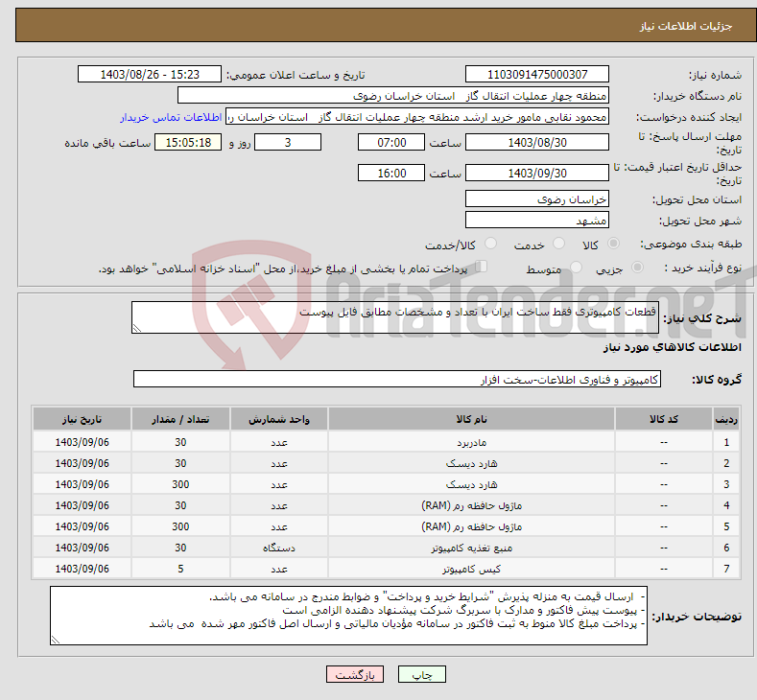Click the request creator field محمود نقابی
Screen dimensions: 757x700
(417, 117)
